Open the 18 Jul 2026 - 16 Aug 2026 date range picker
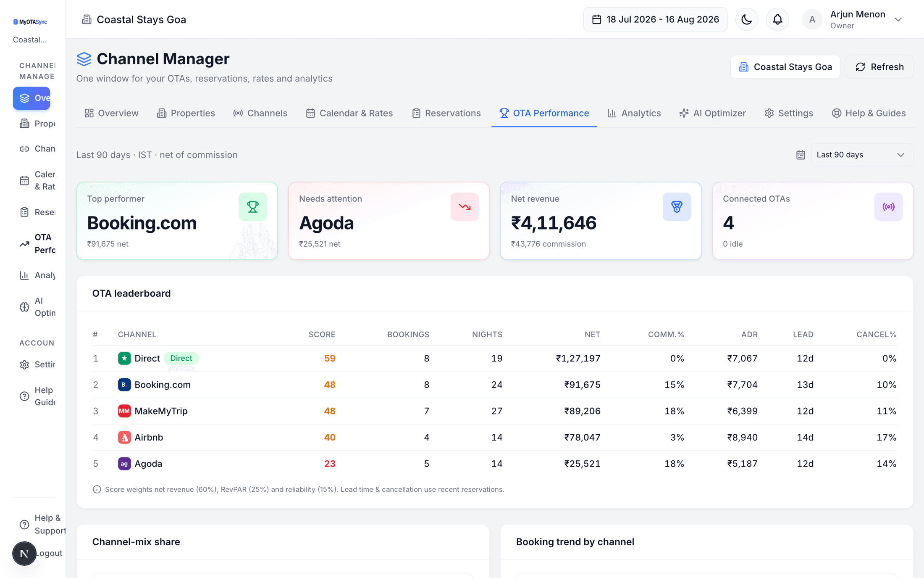Viewport: 924px width, 578px height. [x=655, y=19]
